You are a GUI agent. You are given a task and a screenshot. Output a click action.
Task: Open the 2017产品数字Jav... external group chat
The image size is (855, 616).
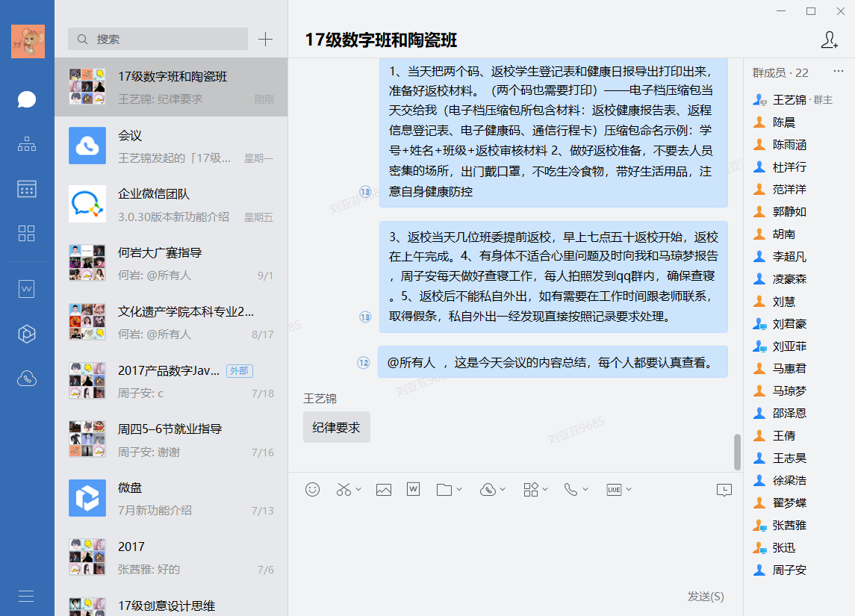click(171, 382)
